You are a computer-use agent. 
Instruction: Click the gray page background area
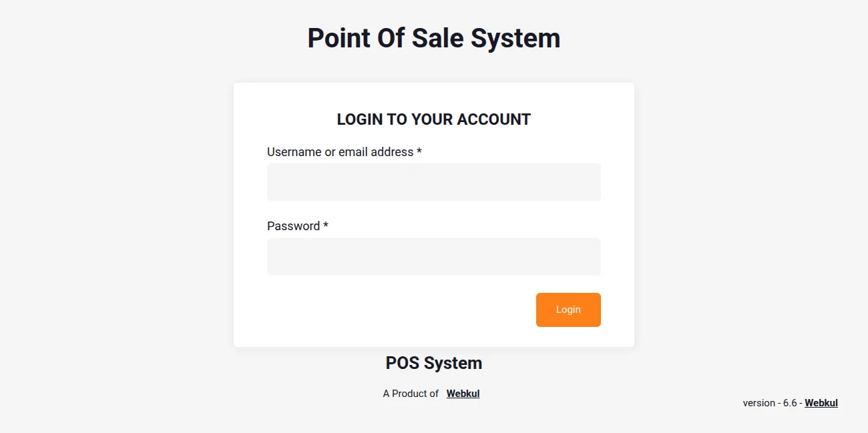[100, 200]
